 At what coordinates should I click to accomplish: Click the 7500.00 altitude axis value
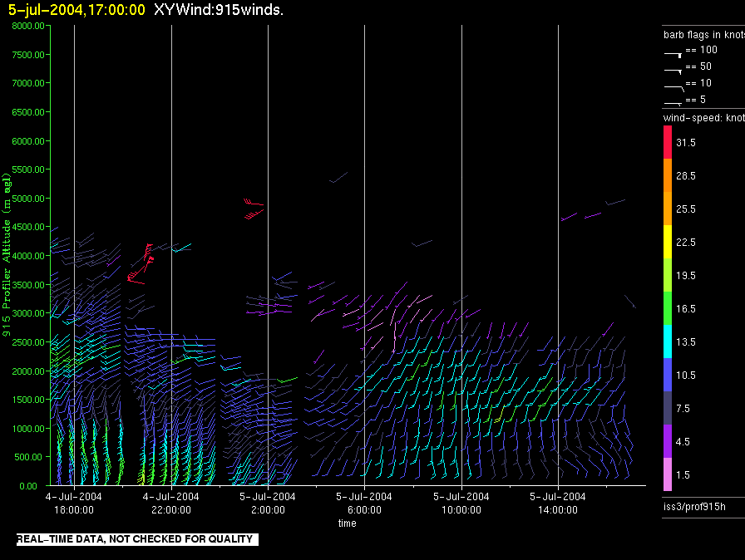28,55
